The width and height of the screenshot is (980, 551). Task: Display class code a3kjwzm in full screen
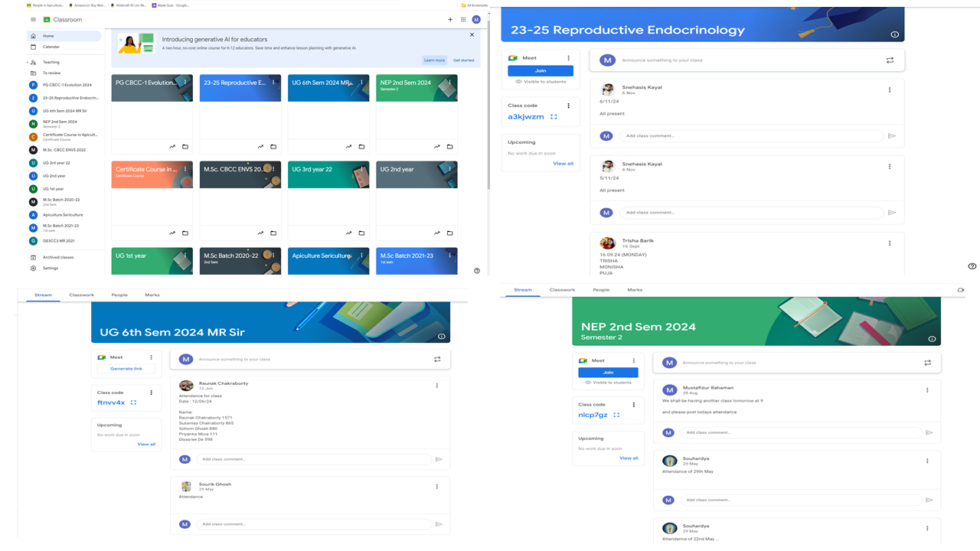pos(554,117)
